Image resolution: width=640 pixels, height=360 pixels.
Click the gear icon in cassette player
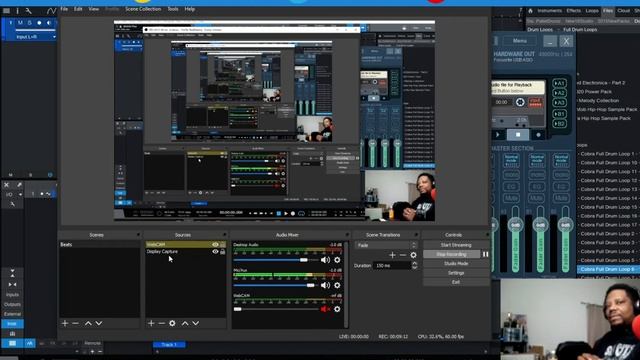click(520, 102)
